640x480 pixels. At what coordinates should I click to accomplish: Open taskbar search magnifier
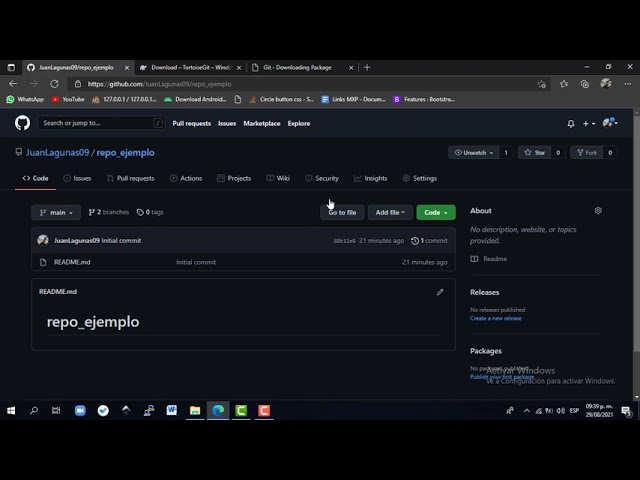[x=34, y=410]
